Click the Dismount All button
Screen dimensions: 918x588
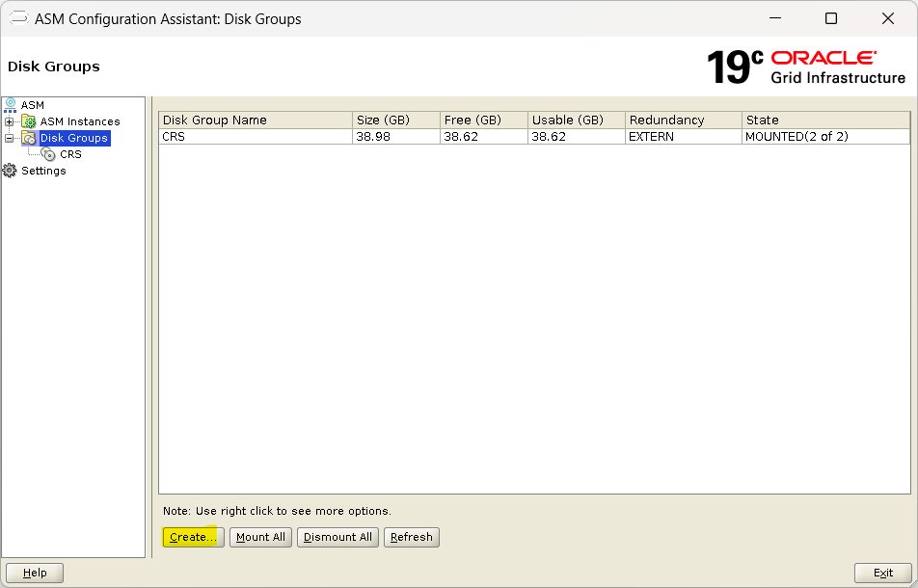(337, 537)
